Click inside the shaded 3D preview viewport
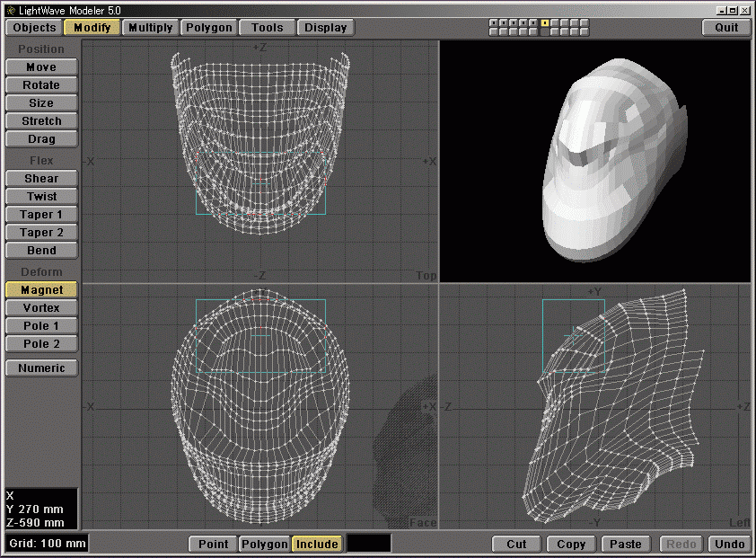756x558 pixels. coord(594,162)
